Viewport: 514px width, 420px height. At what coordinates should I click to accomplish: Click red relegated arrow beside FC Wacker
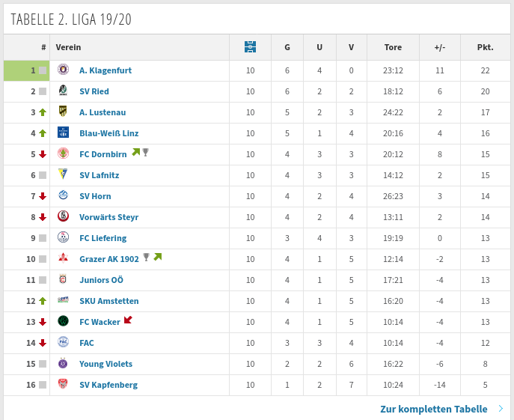pos(128,320)
